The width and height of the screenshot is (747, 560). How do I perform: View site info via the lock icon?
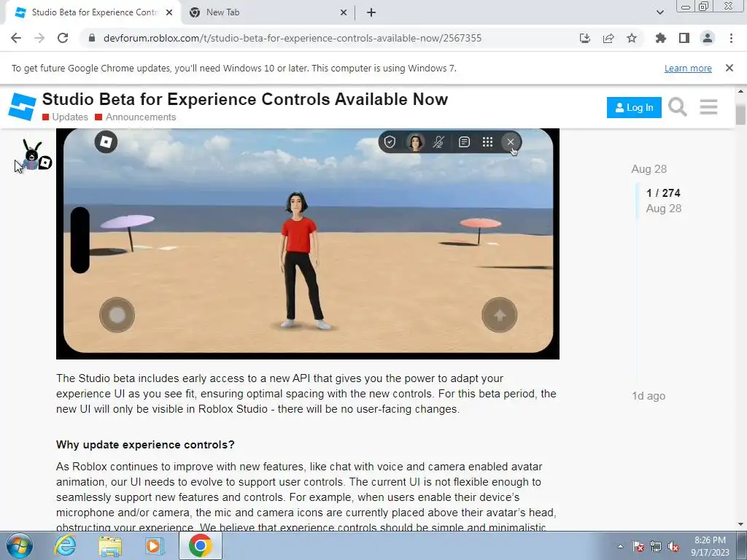pyautogui.click(x=92, y=38)
